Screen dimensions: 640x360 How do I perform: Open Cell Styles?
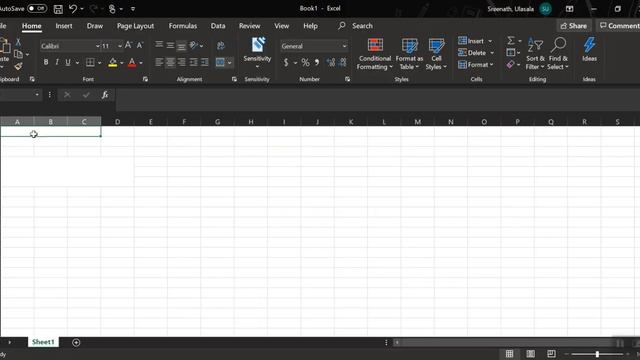point(436,53)
